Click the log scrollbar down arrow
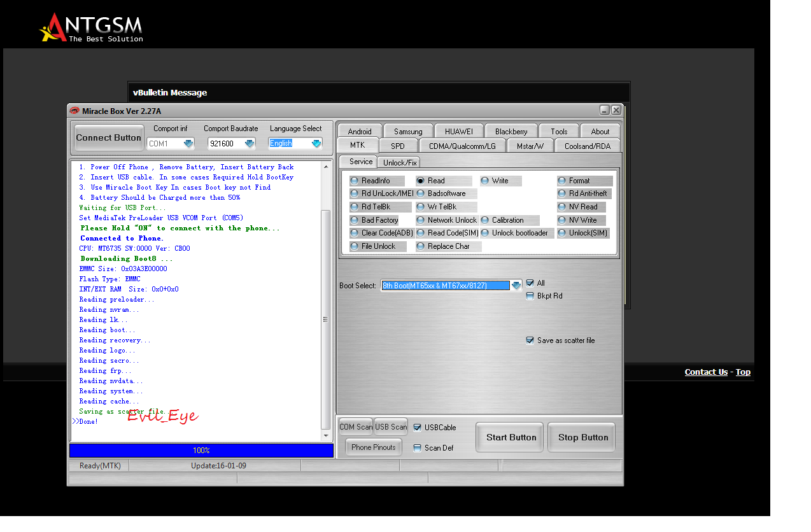 point(327,436)
